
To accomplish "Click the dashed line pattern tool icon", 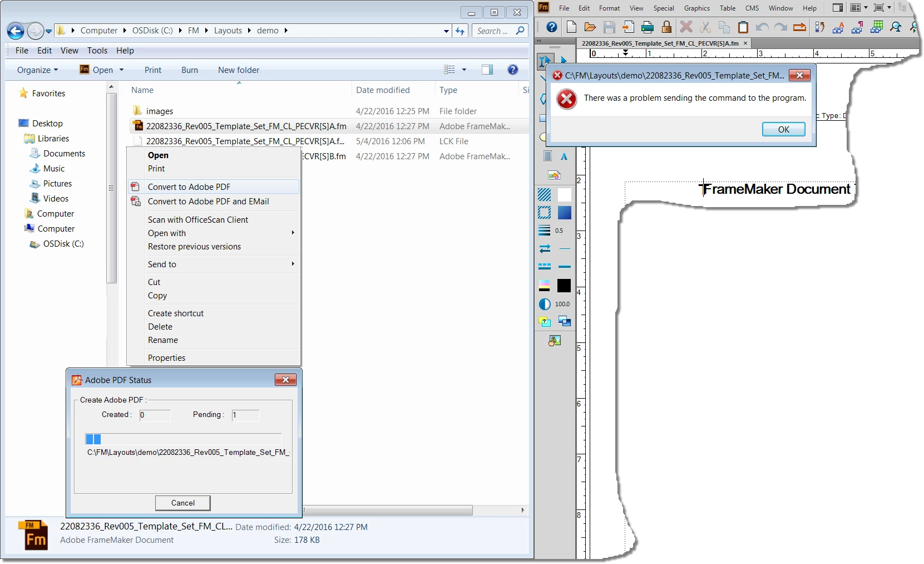I will (545, 267).
